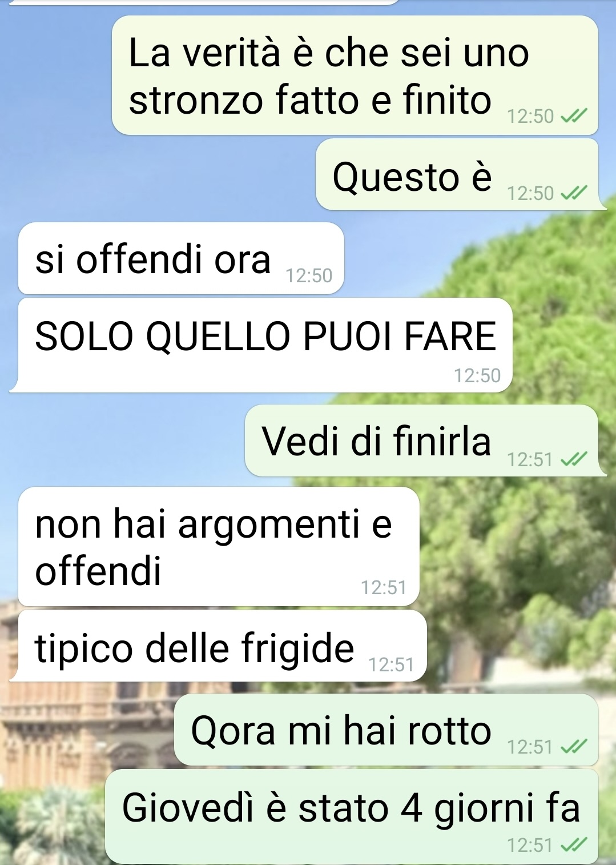Tap the 12:51 timestamp under 'offendi'
Screen dimensions: 616x865
(384, 588)
